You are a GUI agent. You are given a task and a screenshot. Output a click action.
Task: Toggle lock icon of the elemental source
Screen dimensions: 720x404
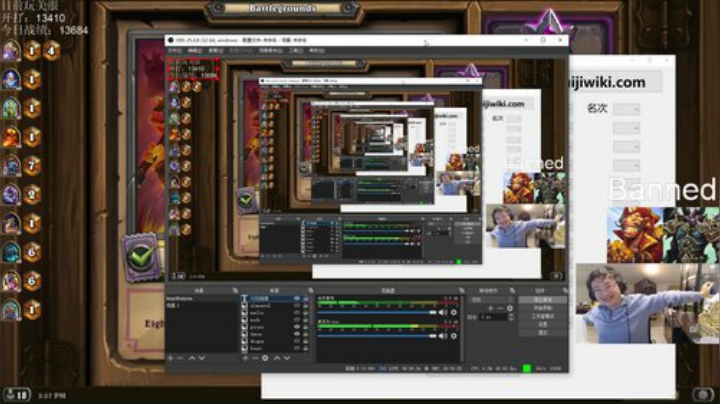coord(305,306)
